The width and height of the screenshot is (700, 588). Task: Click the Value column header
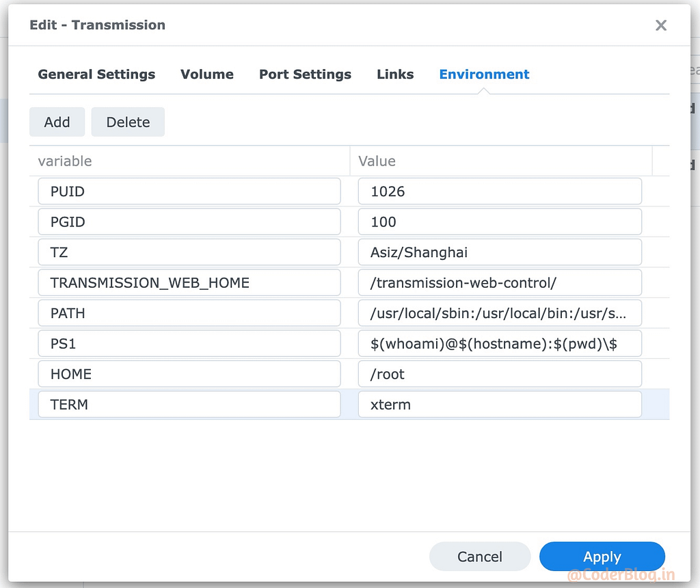(x=500, y=161)
